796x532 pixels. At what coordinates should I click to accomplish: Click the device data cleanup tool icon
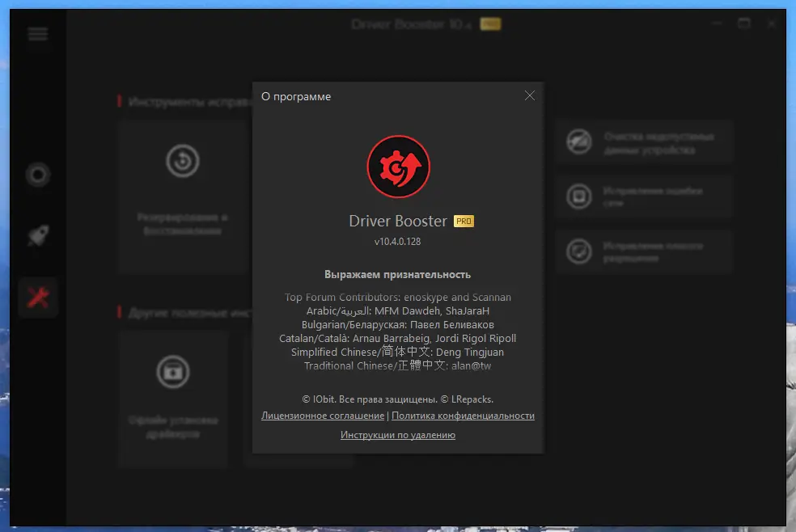pos(578,141)
